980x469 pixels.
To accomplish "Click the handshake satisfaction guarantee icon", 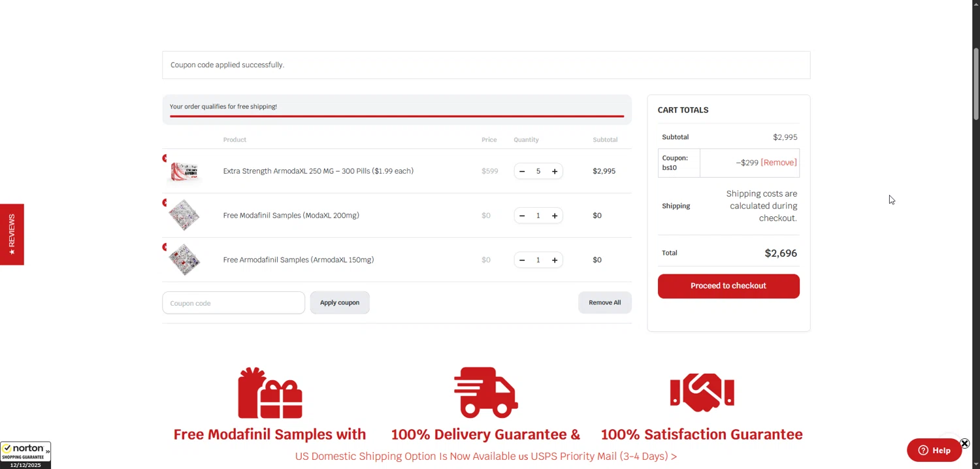I will coord(702,393).
